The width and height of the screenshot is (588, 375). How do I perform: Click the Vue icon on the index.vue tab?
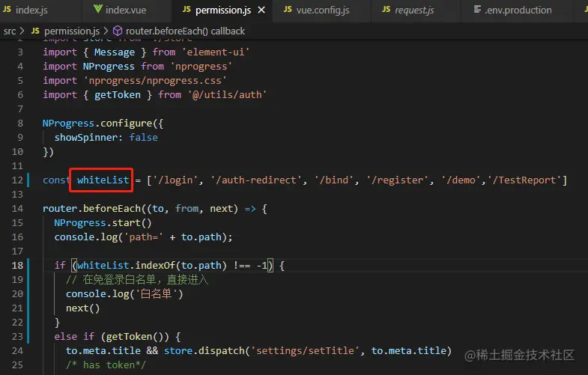click(97, 9)
